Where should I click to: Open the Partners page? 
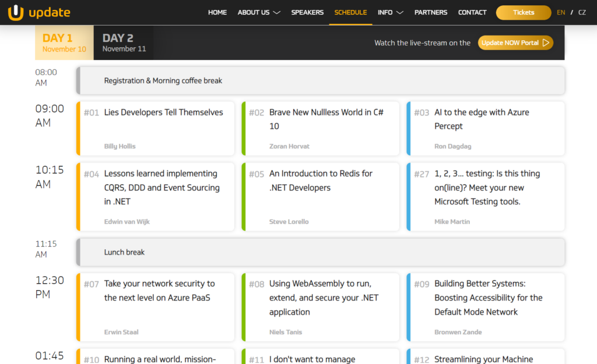[x=431, y=13]
